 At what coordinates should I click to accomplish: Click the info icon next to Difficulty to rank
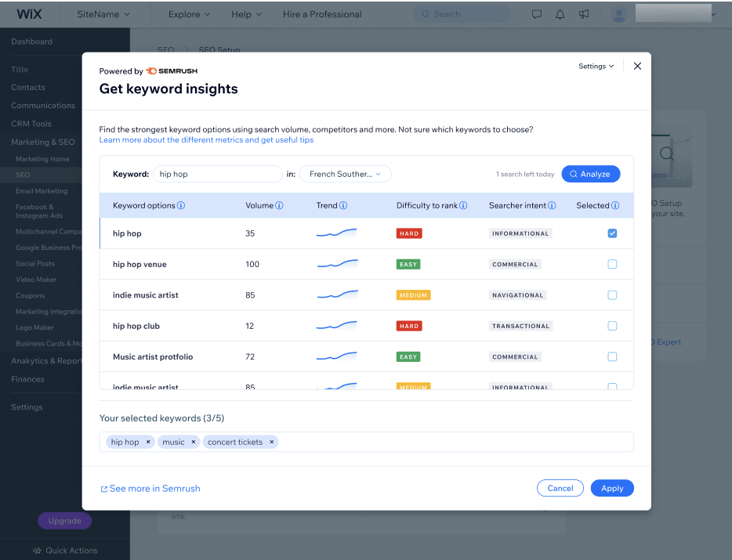pos(463,206)
